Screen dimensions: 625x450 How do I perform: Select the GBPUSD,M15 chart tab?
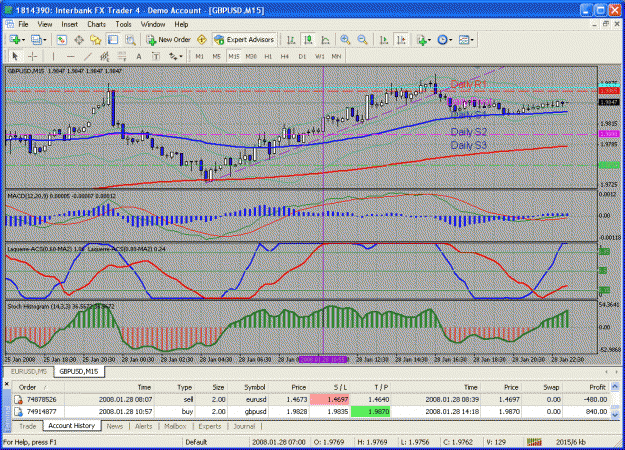coord(79,371)
